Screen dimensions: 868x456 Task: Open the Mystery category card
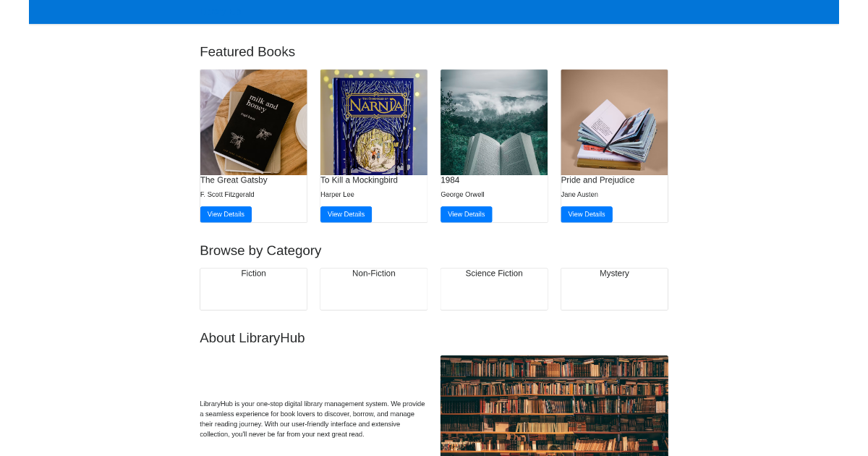(x=614, y=289)
